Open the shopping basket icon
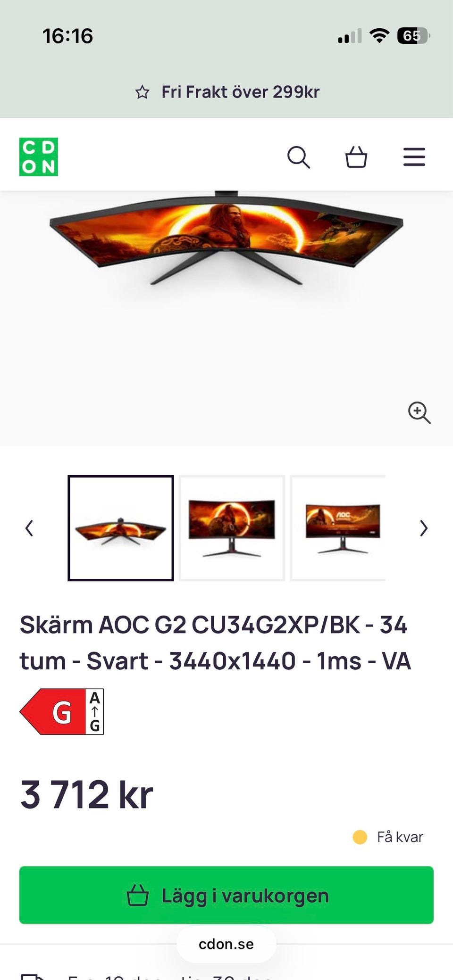 356,157
